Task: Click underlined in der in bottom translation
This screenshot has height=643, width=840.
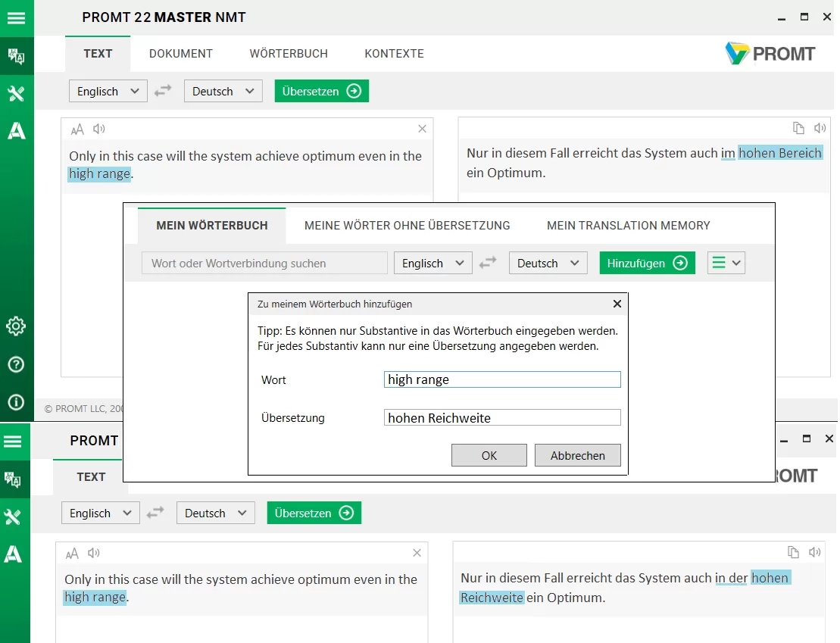Action: click(x=731, y=578)
